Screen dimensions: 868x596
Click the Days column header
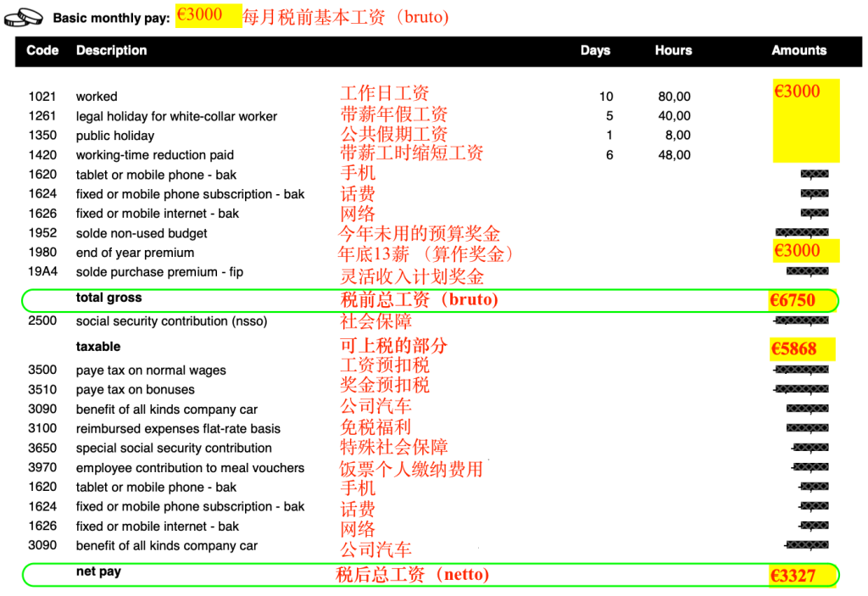pos(595,51)
